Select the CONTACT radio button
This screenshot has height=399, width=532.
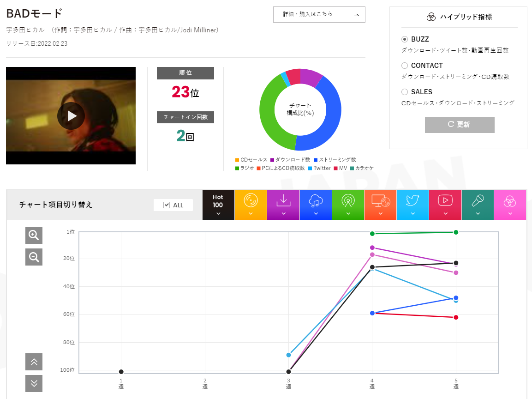tap(405, 66)
